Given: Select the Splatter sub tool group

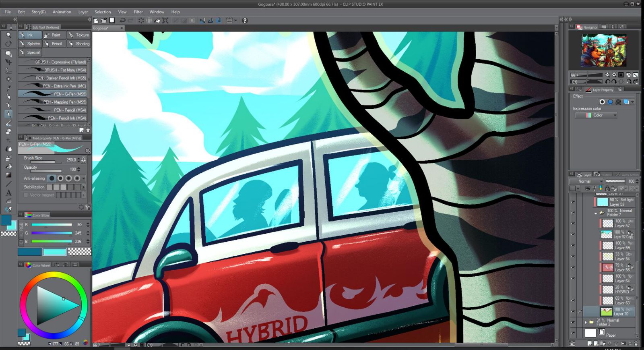Looking at the screenshot, I should [x=30, y=43].
